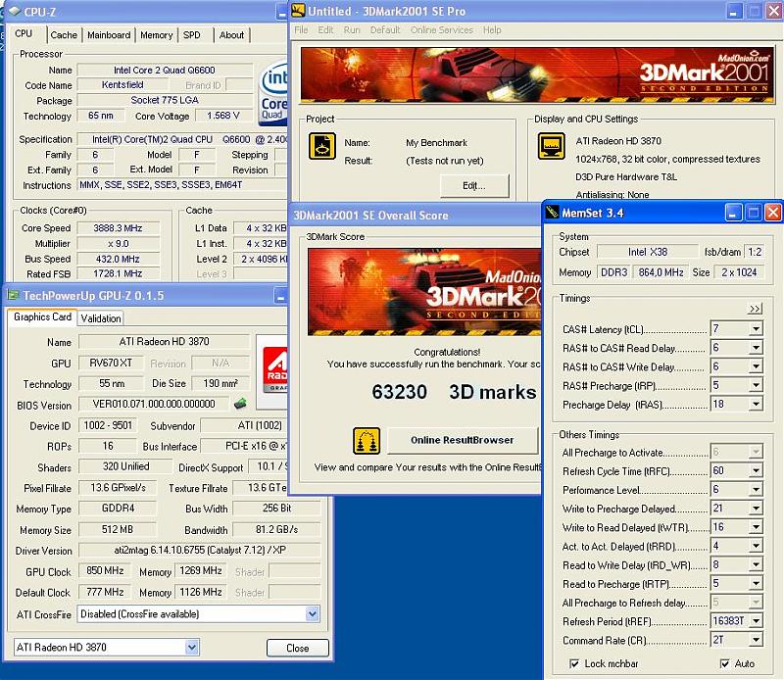Open the Edit menu in 3DMark2001
Viewport: 784px width, 680px height.
[325, 30]
